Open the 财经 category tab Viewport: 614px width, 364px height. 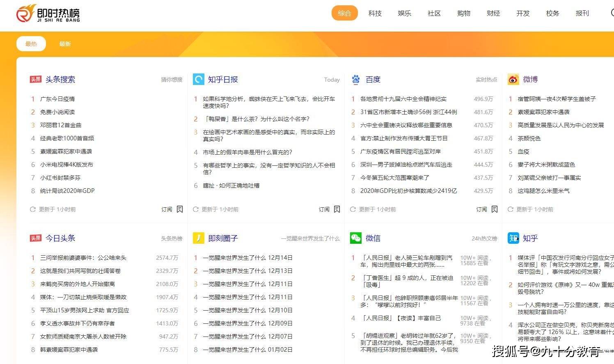[x=493, y=13]
